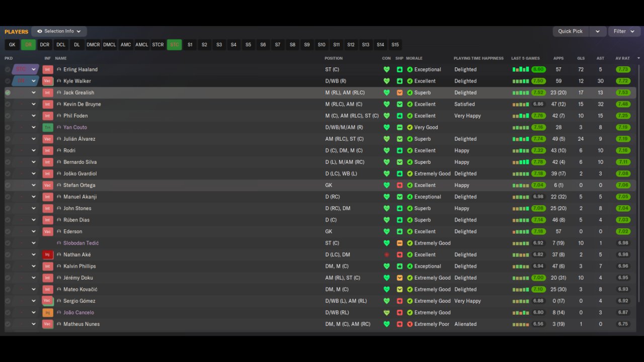Open the Selection Info dropdown
Viewport: 644px width, 362px height.
click(x=59, y=31)
